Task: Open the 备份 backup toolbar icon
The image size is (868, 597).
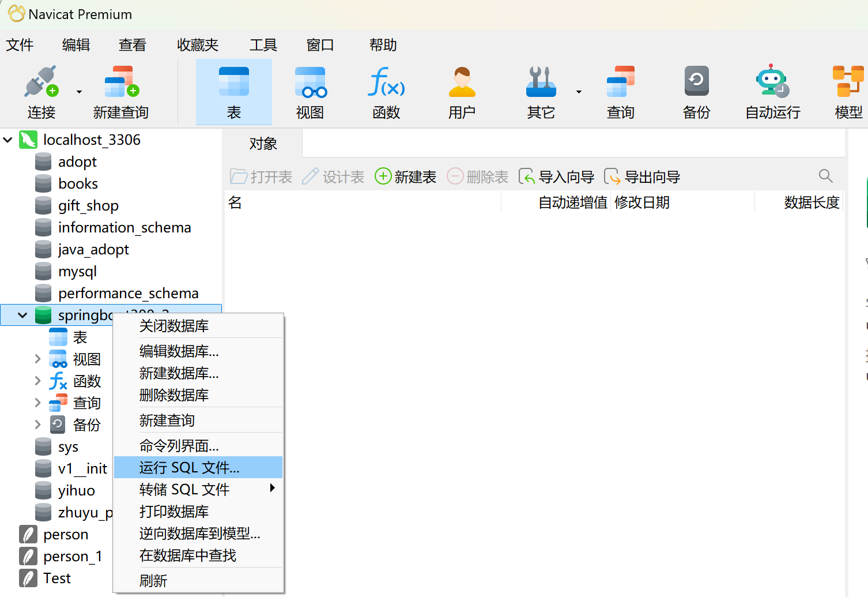Action: coord(697,92)
